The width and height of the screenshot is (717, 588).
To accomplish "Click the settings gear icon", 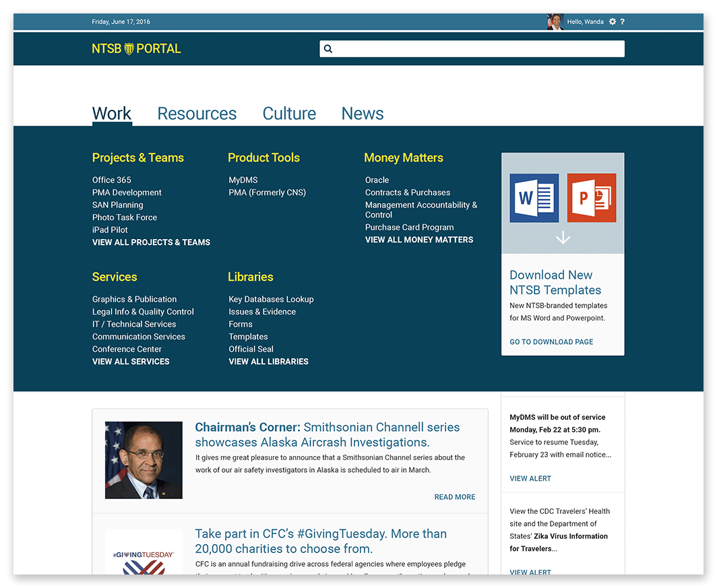I will [x=613, y=22].
